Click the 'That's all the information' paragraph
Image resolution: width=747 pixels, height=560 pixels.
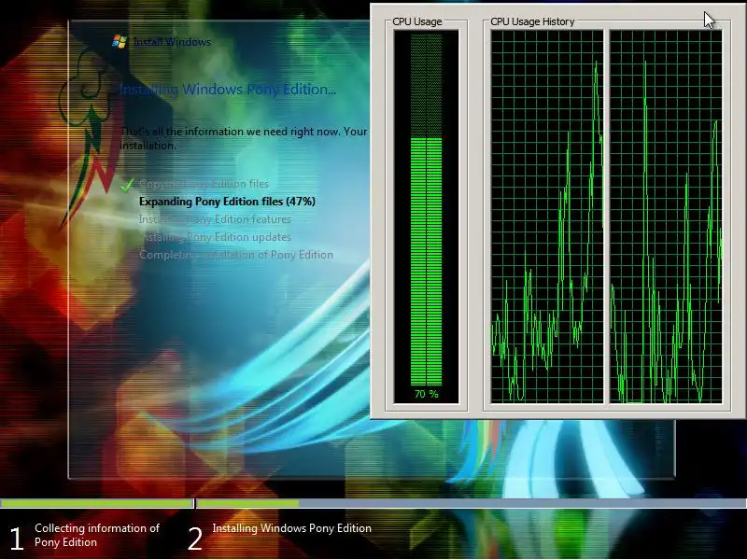tap(244, 138)
